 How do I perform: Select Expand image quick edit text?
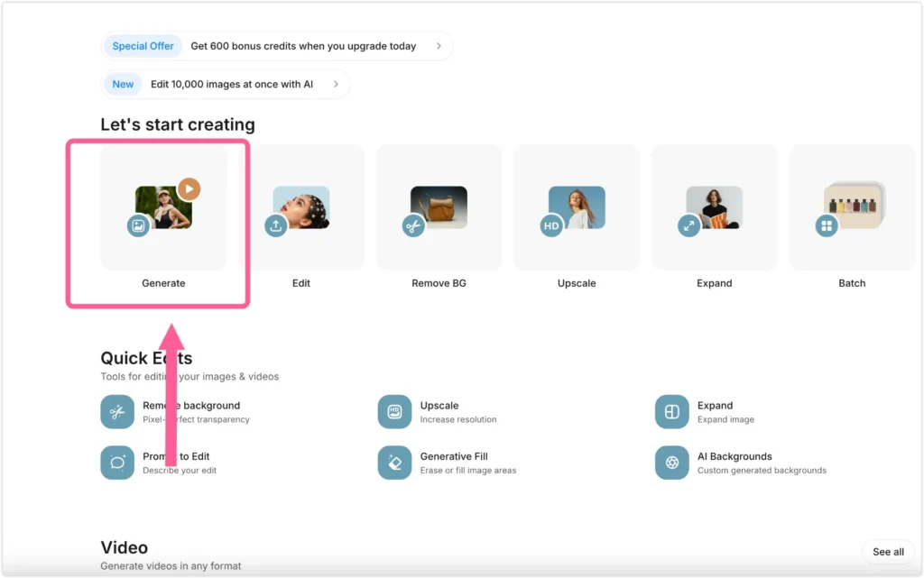tap(726, 411)
